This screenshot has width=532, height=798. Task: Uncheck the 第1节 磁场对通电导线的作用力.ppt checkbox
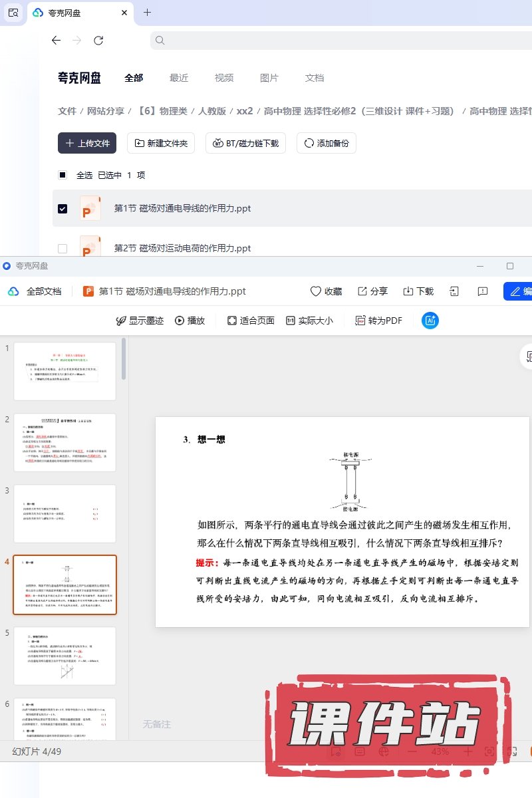(x=63, y=209)
